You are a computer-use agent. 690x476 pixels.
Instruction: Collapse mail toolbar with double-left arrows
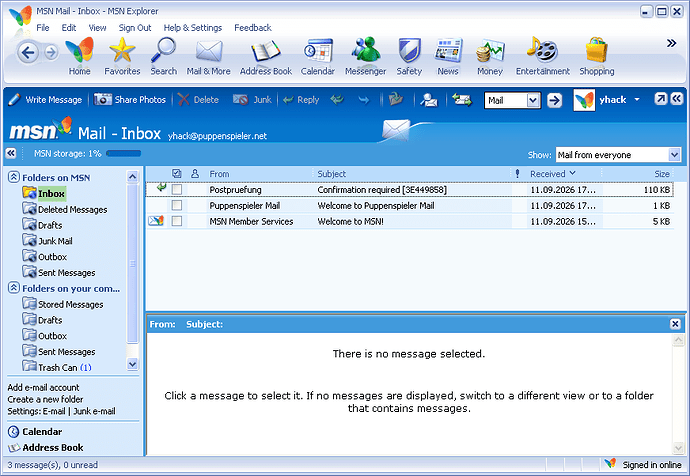(676, 99)
